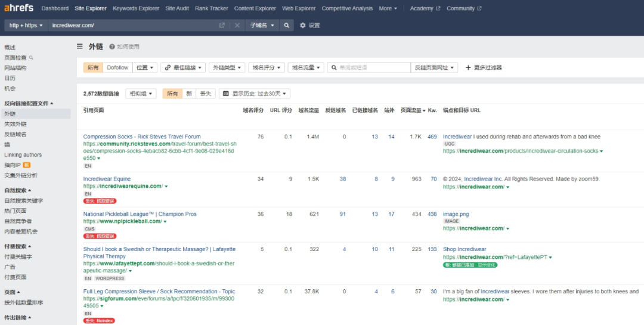
Task: Open the 位置 filter dropdown
Action: [x=145, y=68]
